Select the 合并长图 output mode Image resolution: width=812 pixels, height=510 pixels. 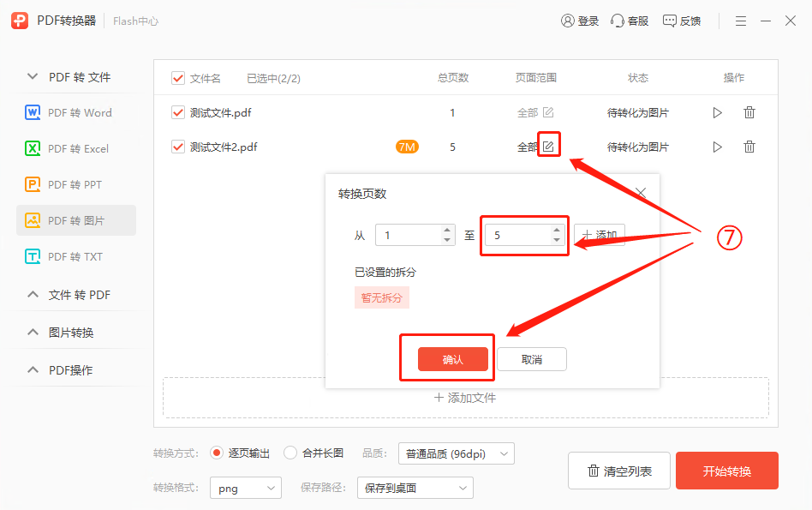(291, 453)
